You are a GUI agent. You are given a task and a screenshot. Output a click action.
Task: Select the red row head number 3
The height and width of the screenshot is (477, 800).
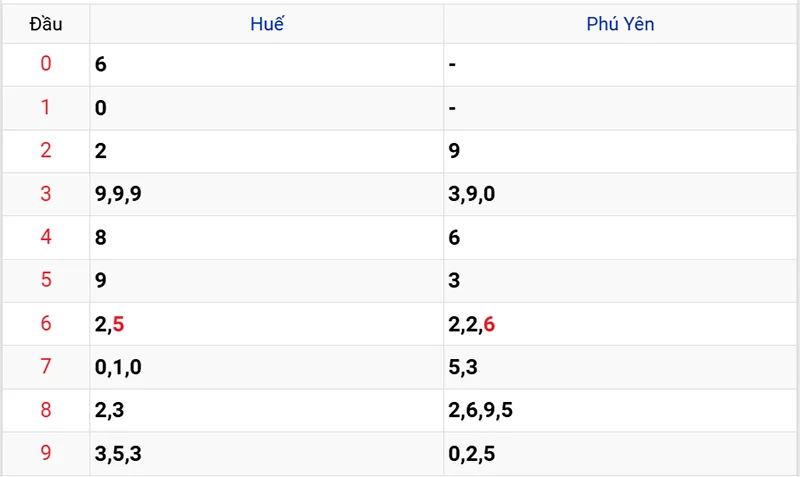click(46, 194)
